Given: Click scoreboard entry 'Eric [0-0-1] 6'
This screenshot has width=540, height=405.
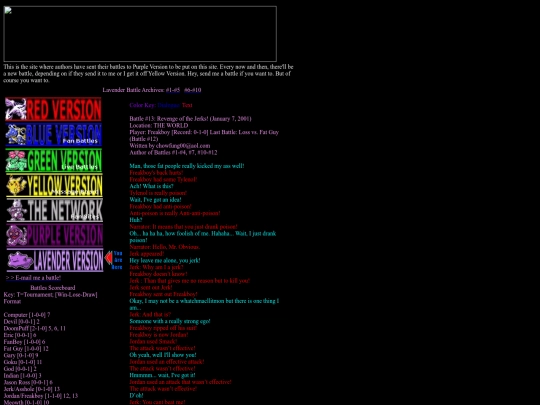Looking at the screenshot, I should (x=20, y=335).
